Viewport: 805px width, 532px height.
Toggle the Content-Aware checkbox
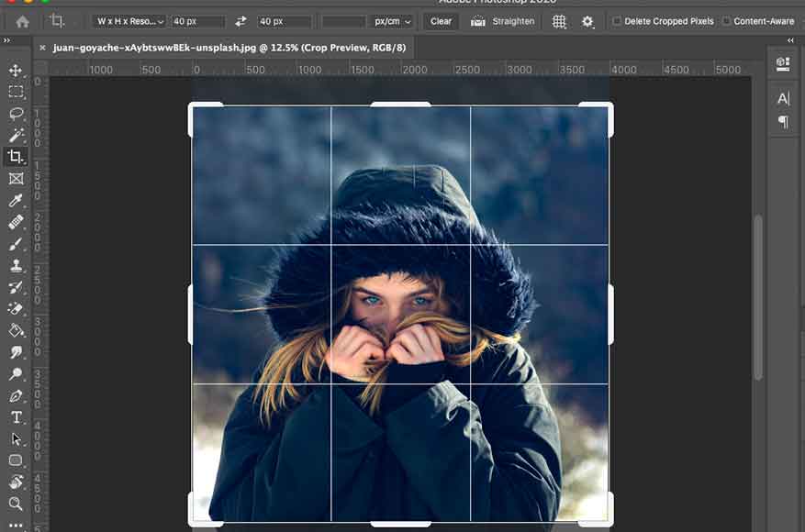click(727, 21)
